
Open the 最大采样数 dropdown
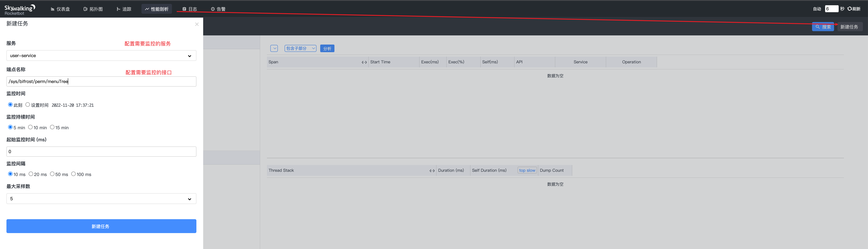pyautogui.click(x=101, y=199)
